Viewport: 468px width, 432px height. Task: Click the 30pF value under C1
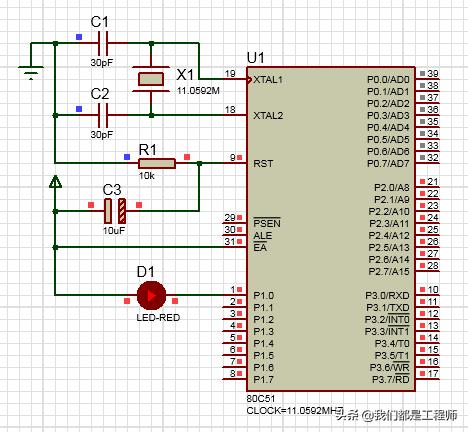[102, 62]
